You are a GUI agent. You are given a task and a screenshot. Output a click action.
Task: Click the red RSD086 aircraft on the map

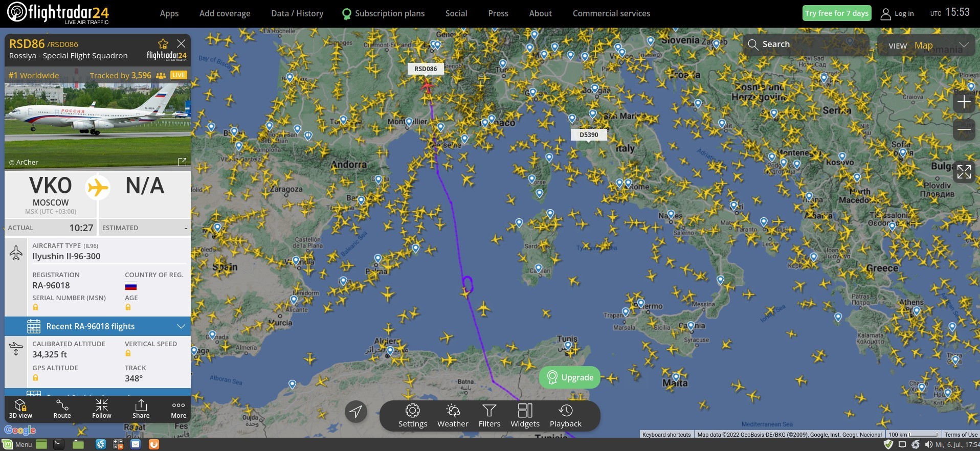click(x=427, y=87)
